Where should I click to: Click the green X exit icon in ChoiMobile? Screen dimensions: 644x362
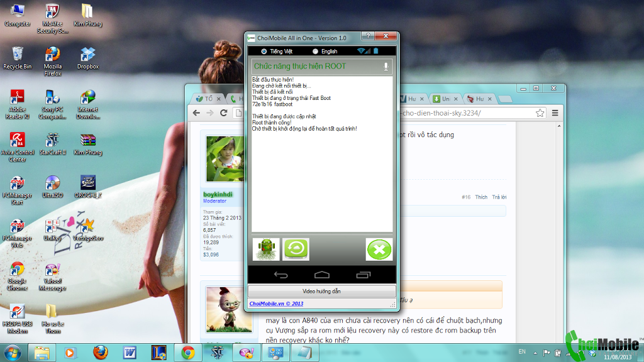coord(379,249)
